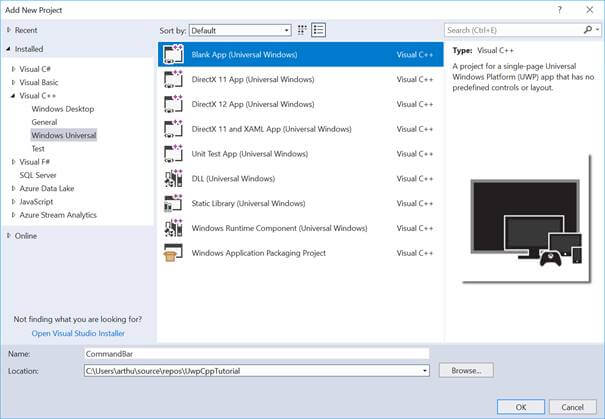Click the Unit Test App template icon
Image resolution: width=605 pixels, height=419 pixels.
pos(173,154)
